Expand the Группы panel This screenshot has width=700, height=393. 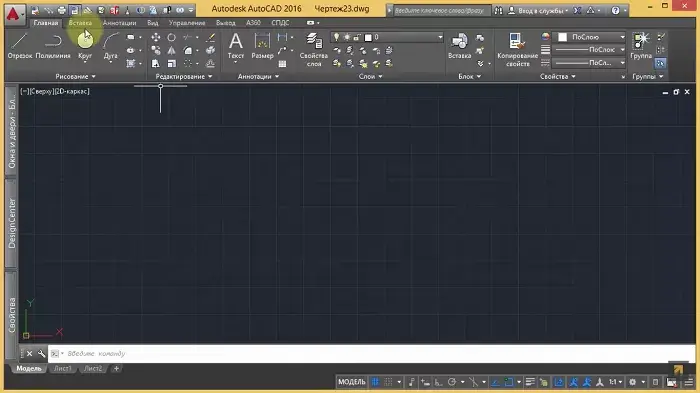click(x=647, y=76)
